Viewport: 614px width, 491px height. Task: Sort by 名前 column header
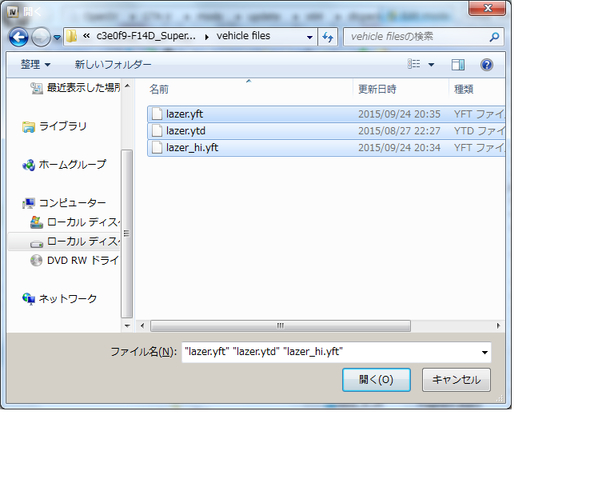tap(159, 89)
